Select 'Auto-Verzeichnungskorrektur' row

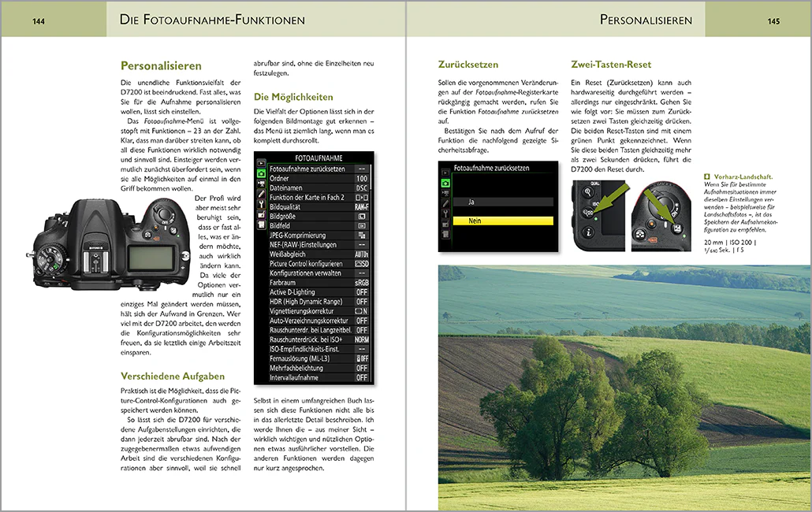[x=318, y=321]
